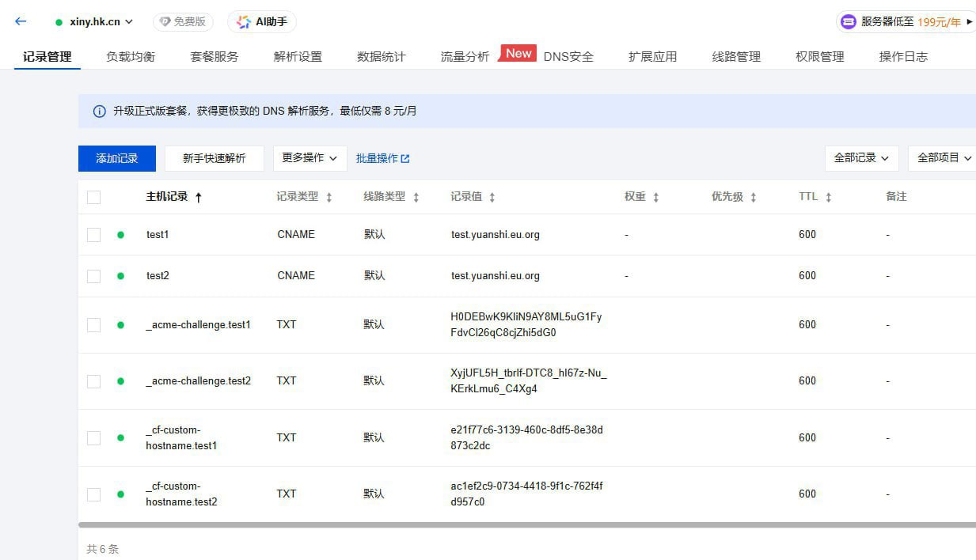This screenshot has width=976, height=560.
Task: Click sort icon next to 优先级
Action: click(x=753, y=198)
